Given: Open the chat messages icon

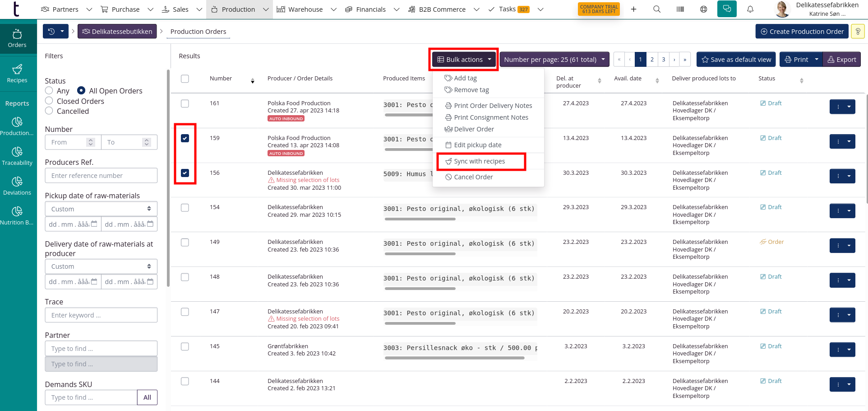Looking at the screenshot, I should [x=727, y=9].
